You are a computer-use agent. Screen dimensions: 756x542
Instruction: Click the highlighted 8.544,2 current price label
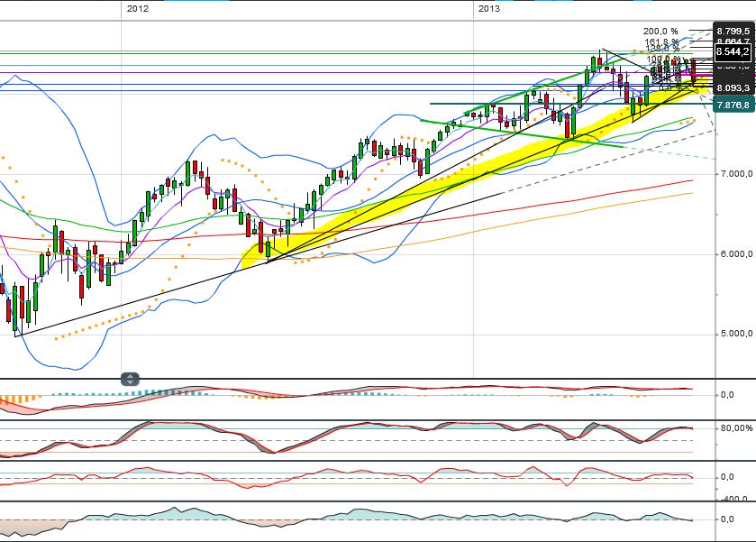point(733,51)
